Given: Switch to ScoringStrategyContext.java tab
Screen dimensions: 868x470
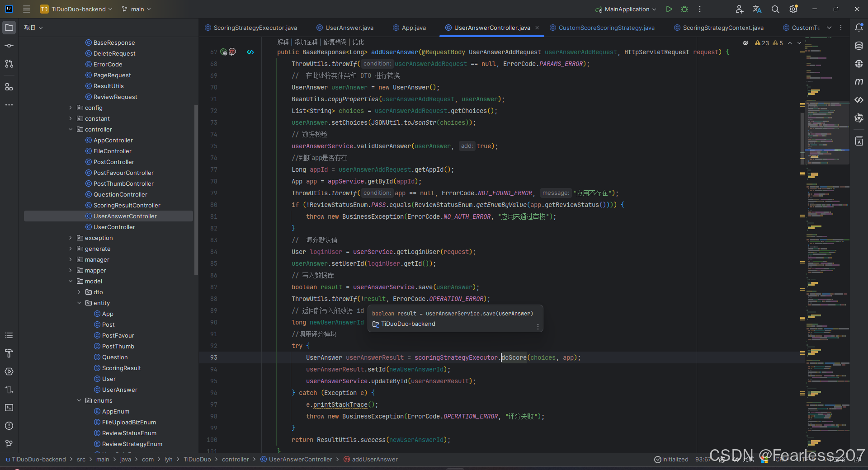Looking at the screenshot, I should pos(719,28).
